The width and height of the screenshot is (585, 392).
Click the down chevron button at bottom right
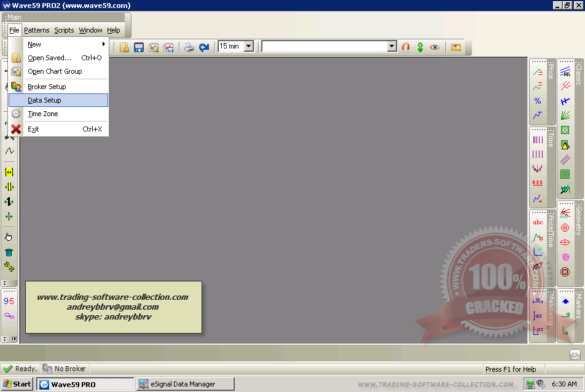coord(575,354)
